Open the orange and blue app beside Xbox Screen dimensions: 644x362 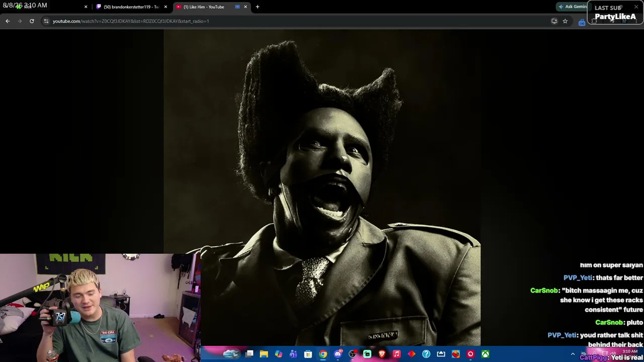point(456,354)
